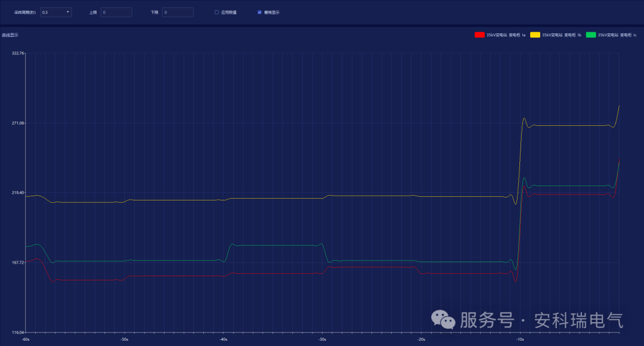The width and height of the screenshot is (644, 346).
Task: Click the -60s x-axis label
Action: point(26,339)
